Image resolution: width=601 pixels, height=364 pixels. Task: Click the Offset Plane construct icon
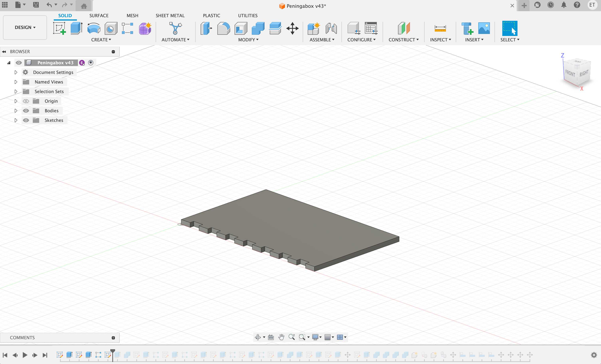tap(404, 28)
